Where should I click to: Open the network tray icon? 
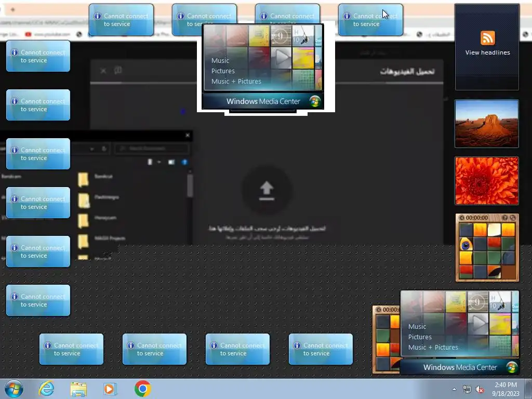point(467,390)
